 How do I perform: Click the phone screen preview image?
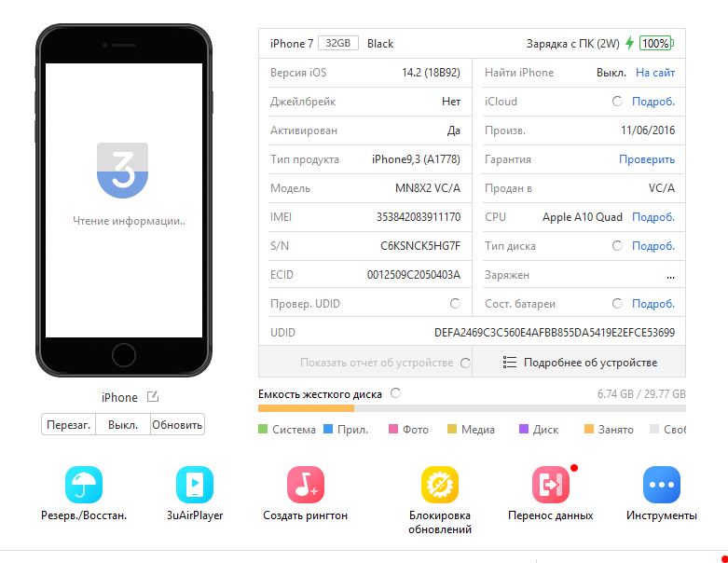click(x=124, y=200)
